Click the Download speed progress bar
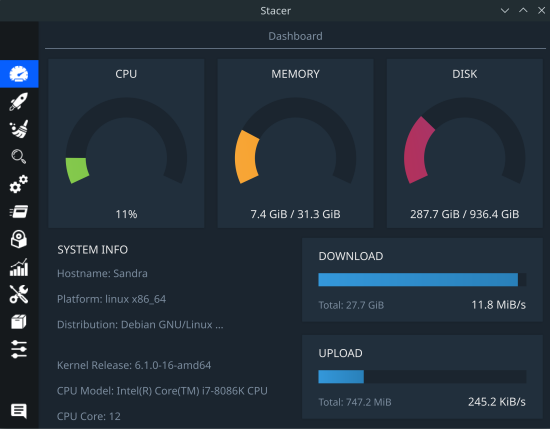 coord(422,280)
